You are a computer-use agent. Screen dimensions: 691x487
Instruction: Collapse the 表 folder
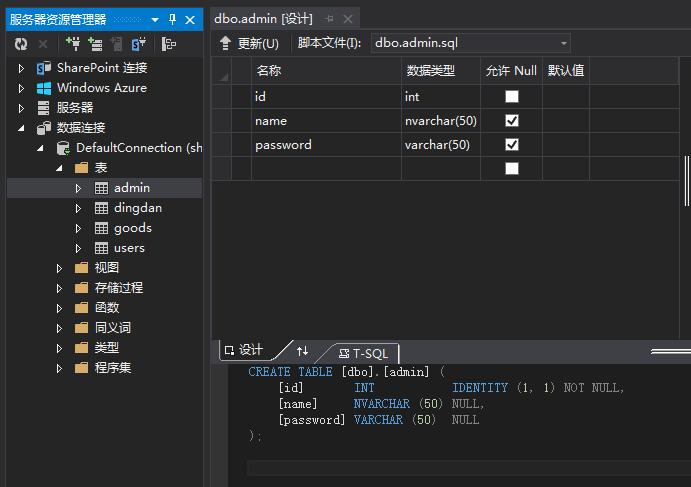pos(59,168)
